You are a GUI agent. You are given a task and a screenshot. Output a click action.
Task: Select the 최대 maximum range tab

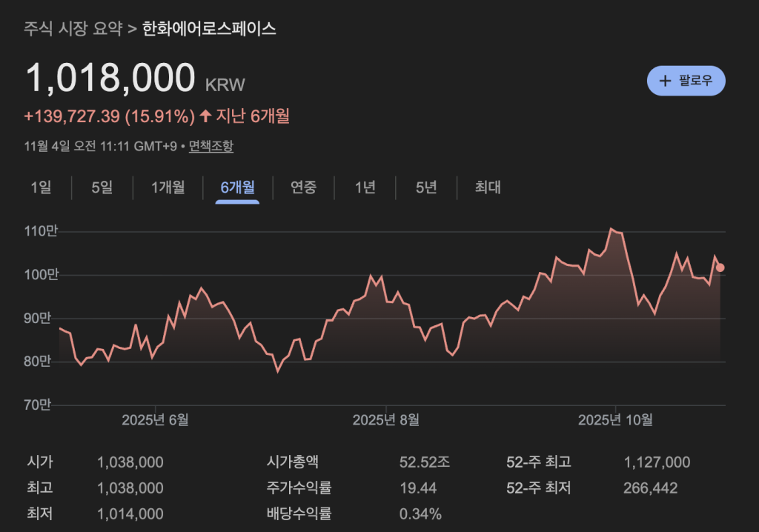tap(488, 187)
